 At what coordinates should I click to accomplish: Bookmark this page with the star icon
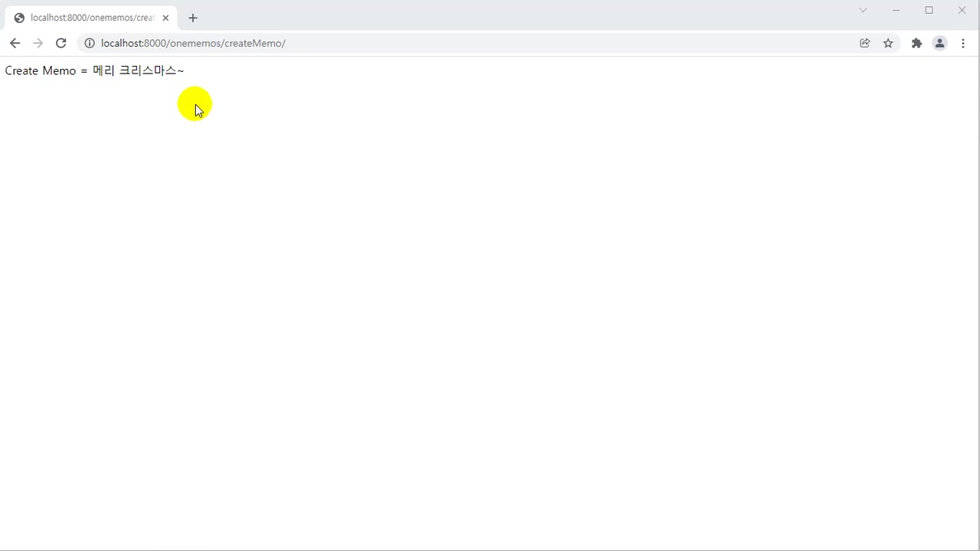[888, 43]
